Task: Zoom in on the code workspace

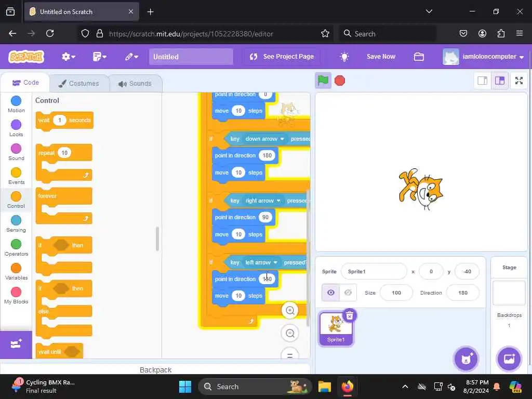Action: click(290, 310)
